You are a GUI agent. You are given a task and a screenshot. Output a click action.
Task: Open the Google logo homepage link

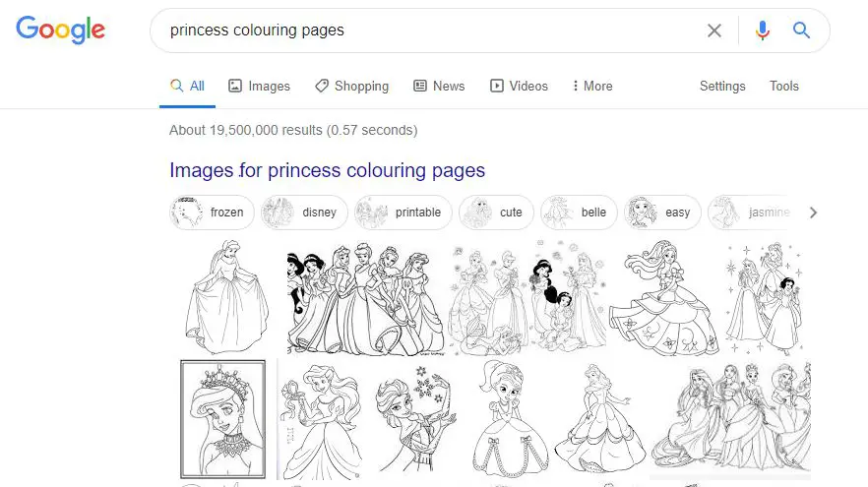[x=60, y=30]
